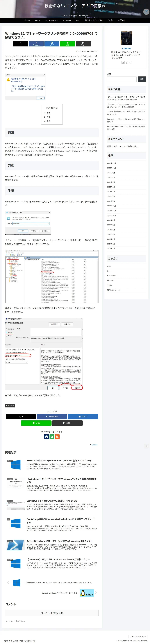This screenshot has width=150, height=644.
Task: Click the RSS icon under chama's profile
Action: (x=130, y=63)
